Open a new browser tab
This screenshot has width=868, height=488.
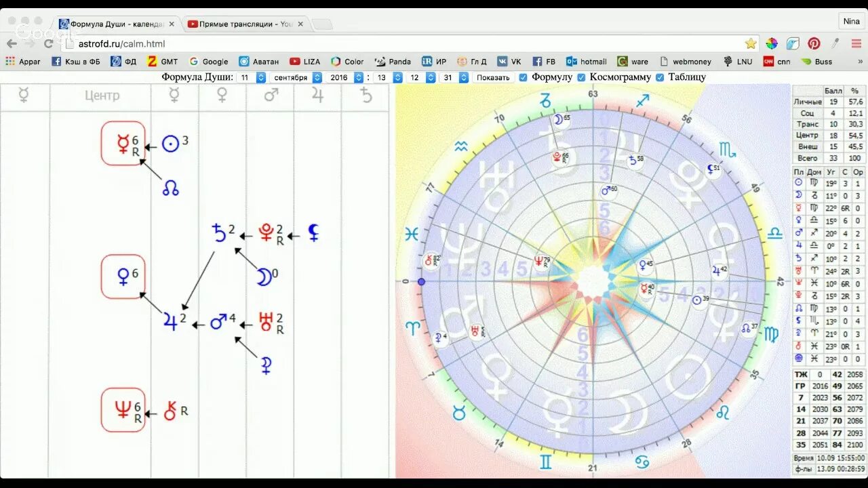coord(322,24)
